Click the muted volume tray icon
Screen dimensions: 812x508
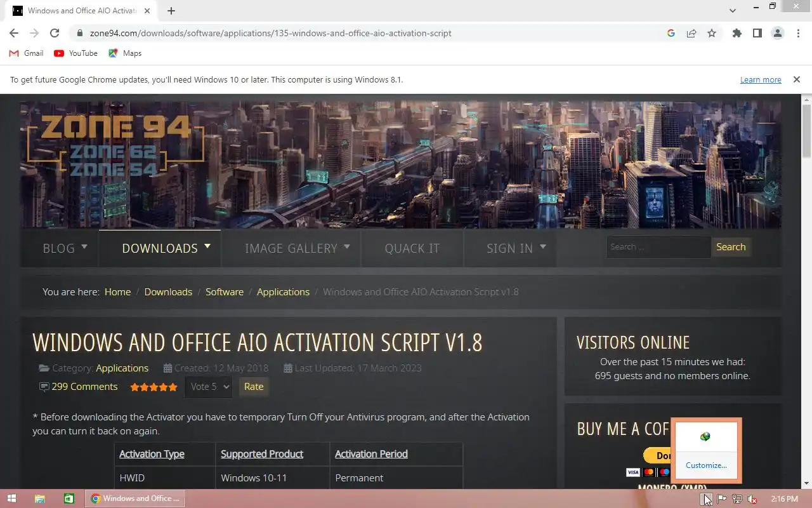pyautogui.click(x=752, y=498)
